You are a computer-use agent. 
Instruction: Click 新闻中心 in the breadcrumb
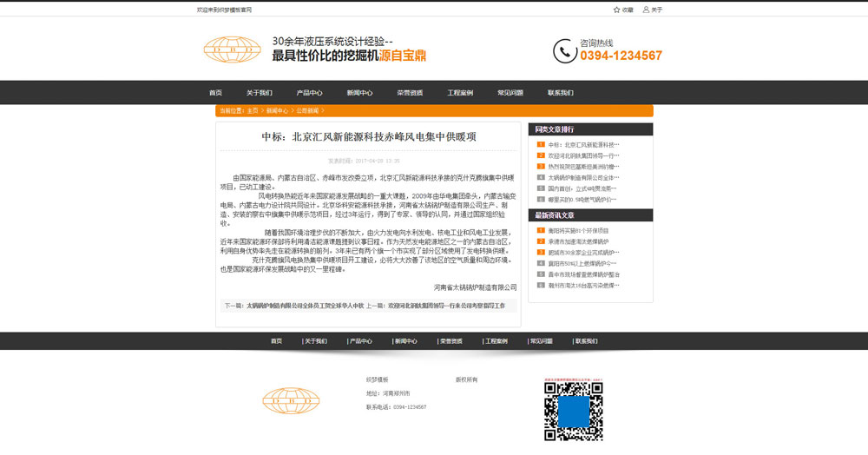(278, 110)
